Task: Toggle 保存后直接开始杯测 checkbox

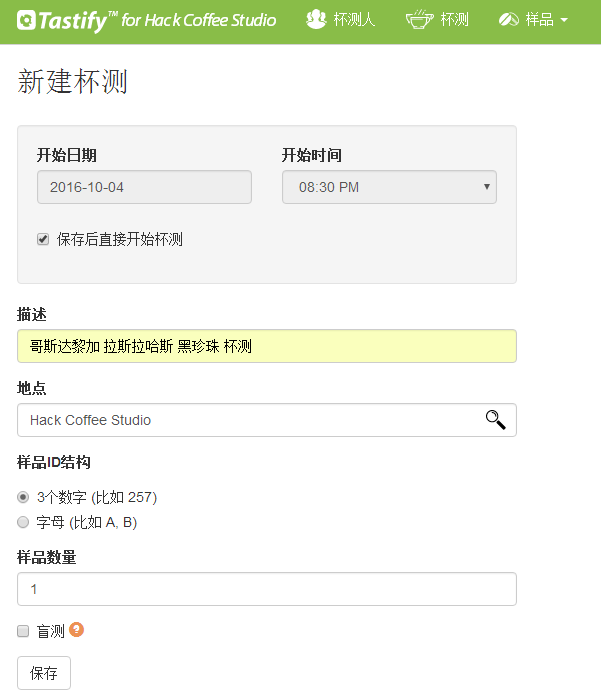Action: point(43,239)
